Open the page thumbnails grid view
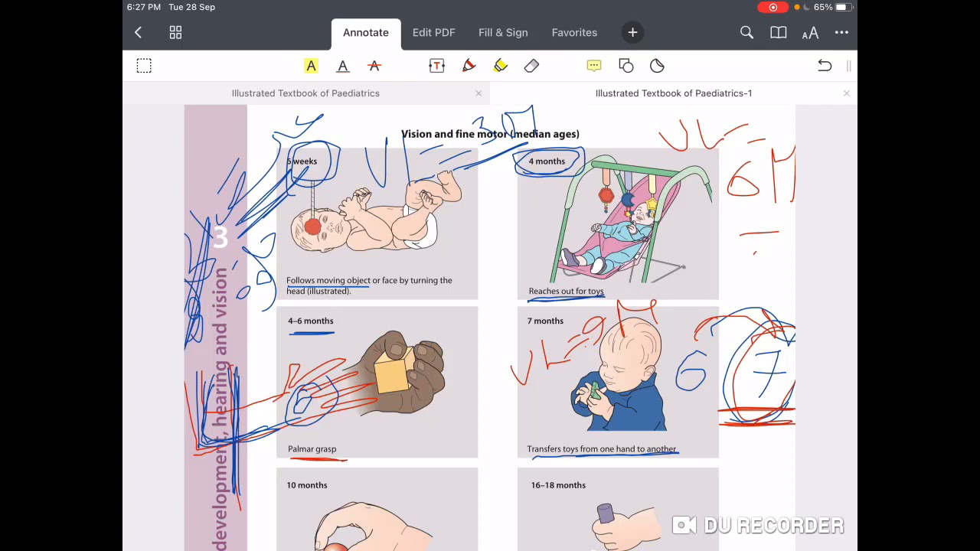The height and width of the screenshot is (551, 980). coord(175,32)
